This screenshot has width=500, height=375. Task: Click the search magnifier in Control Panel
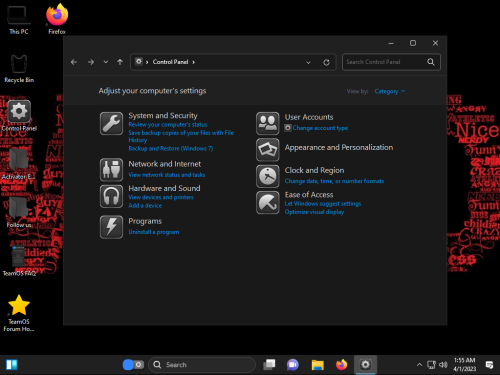431,62
